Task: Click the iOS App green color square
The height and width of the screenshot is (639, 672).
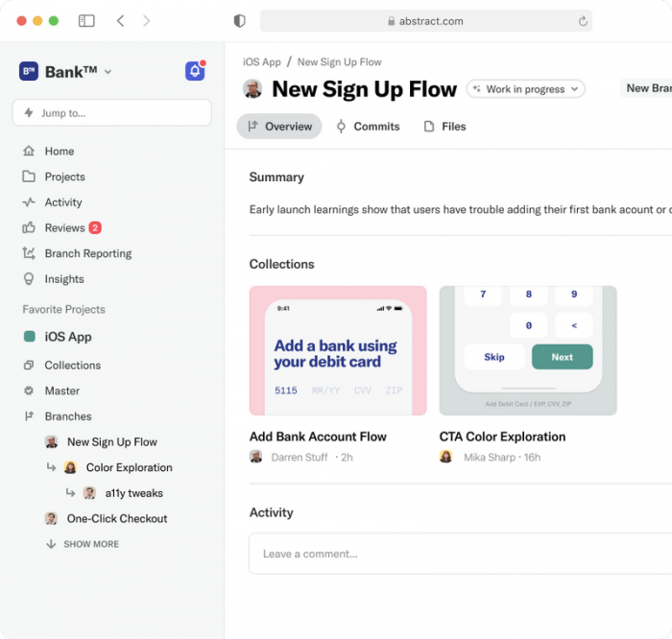Action: click(29, 336)
